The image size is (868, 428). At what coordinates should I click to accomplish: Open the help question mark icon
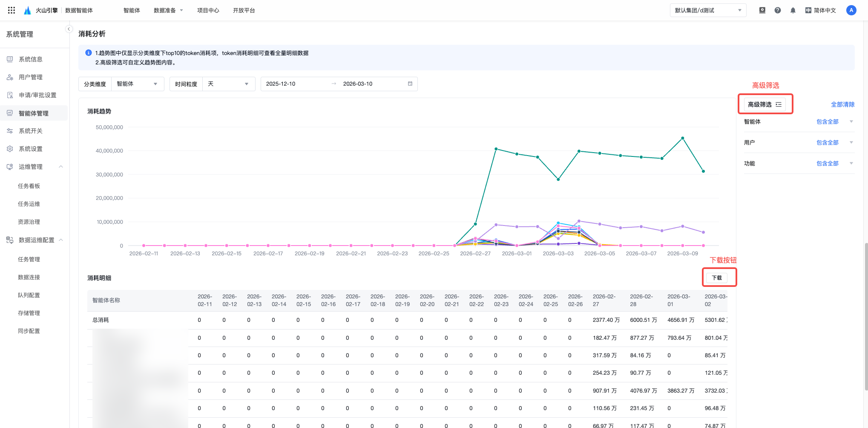point(777,10)
